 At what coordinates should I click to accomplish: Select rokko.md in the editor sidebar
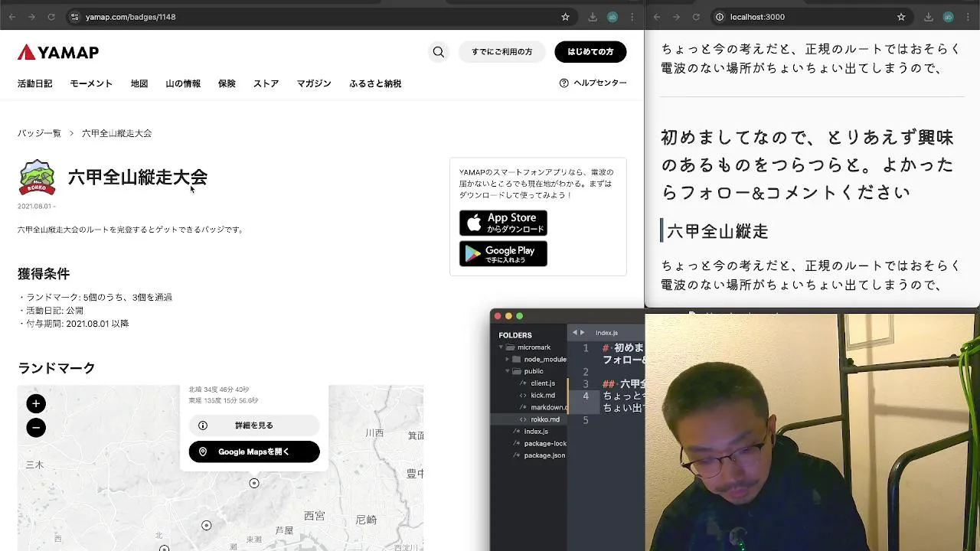click(x=545, y=419)
